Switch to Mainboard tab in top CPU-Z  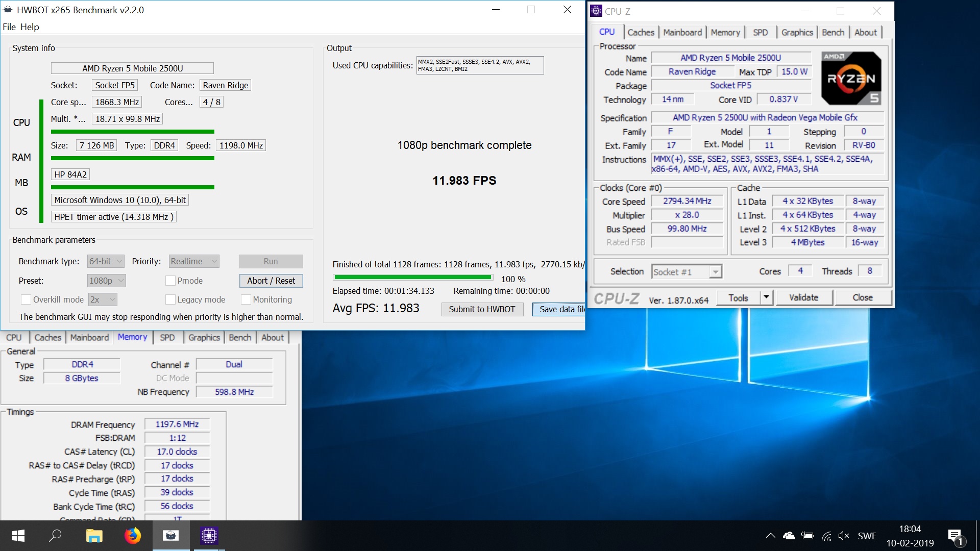click(682, 32)
